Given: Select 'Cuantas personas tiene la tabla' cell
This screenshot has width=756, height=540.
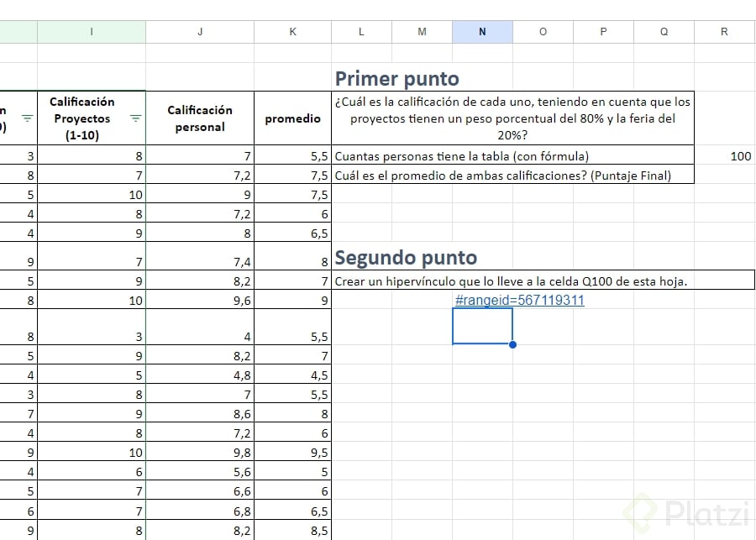Looking at the screenshot, I should 513,156.
